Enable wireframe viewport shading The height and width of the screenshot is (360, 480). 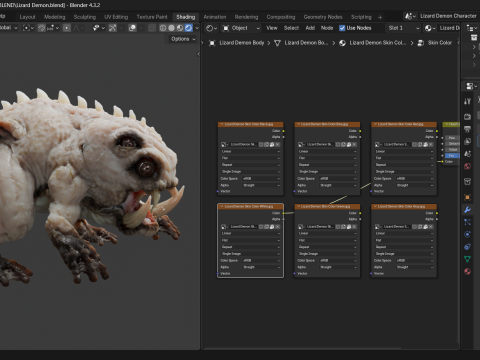163,28
